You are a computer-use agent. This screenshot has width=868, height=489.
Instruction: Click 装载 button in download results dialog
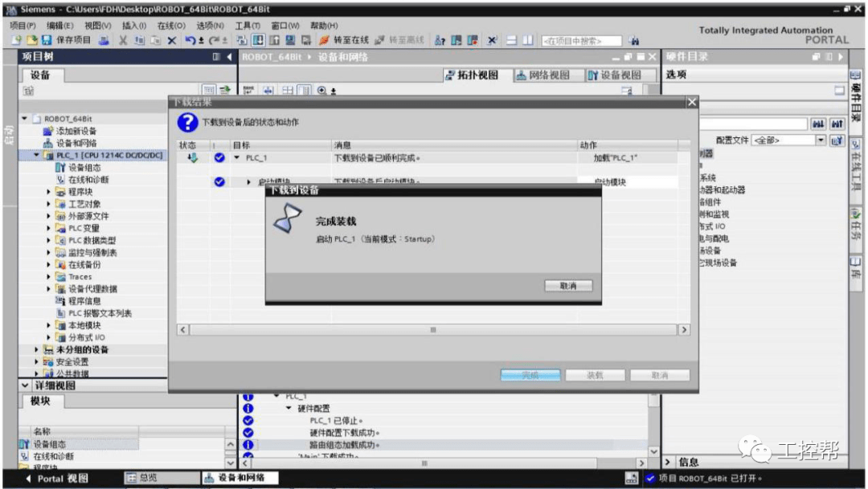[595, 376]
